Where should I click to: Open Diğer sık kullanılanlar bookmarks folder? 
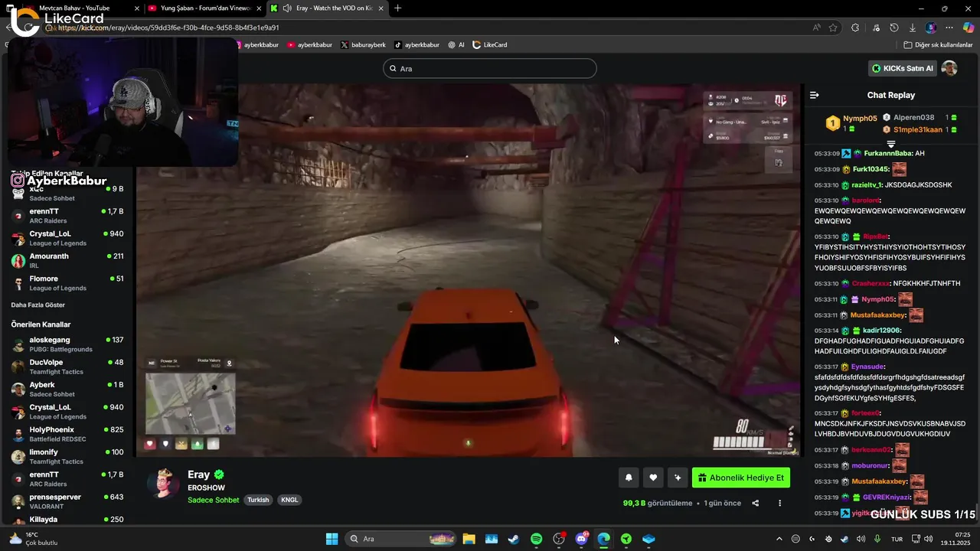tap(938, 45)
